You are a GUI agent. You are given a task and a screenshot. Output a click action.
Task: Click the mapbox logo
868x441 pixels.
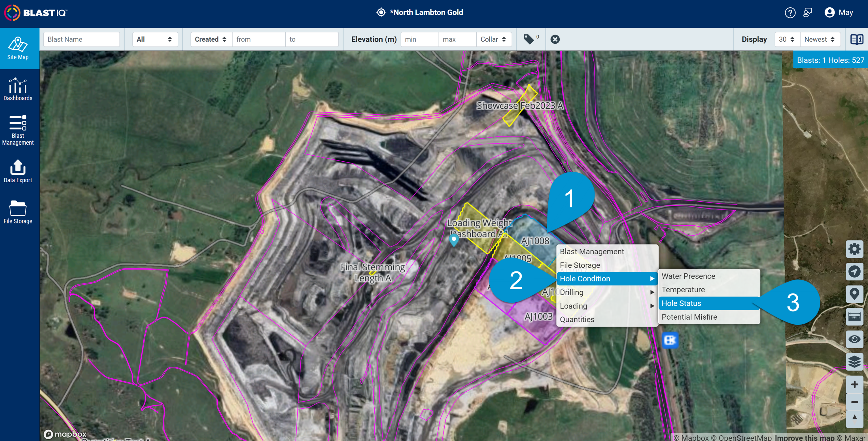click(x=65, y=434)
